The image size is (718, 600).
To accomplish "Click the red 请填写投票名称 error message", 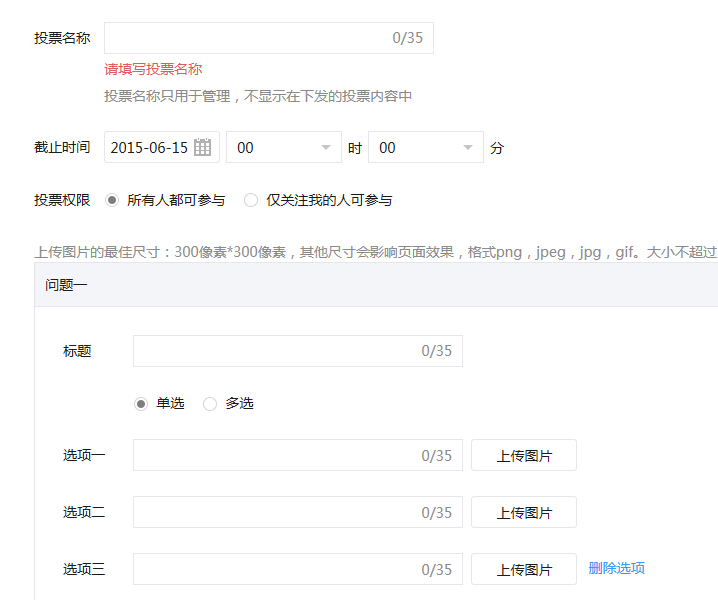I will (x=154, y=69).
